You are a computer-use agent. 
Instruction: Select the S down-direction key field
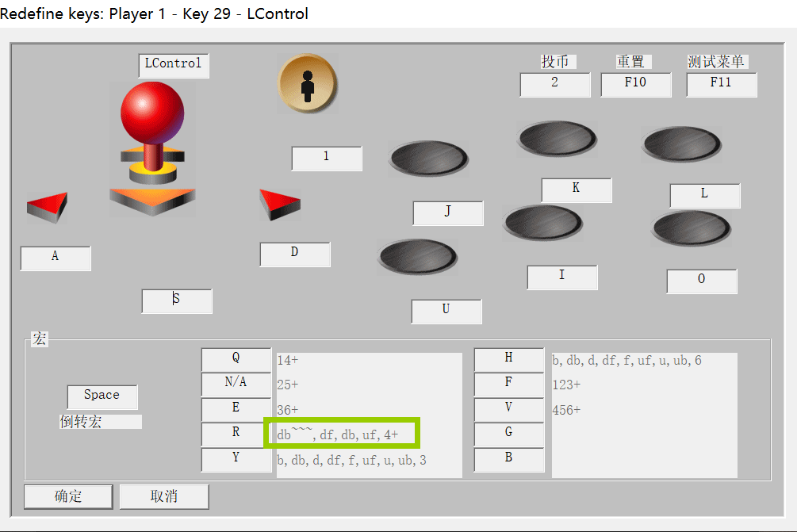pos(177,301)
